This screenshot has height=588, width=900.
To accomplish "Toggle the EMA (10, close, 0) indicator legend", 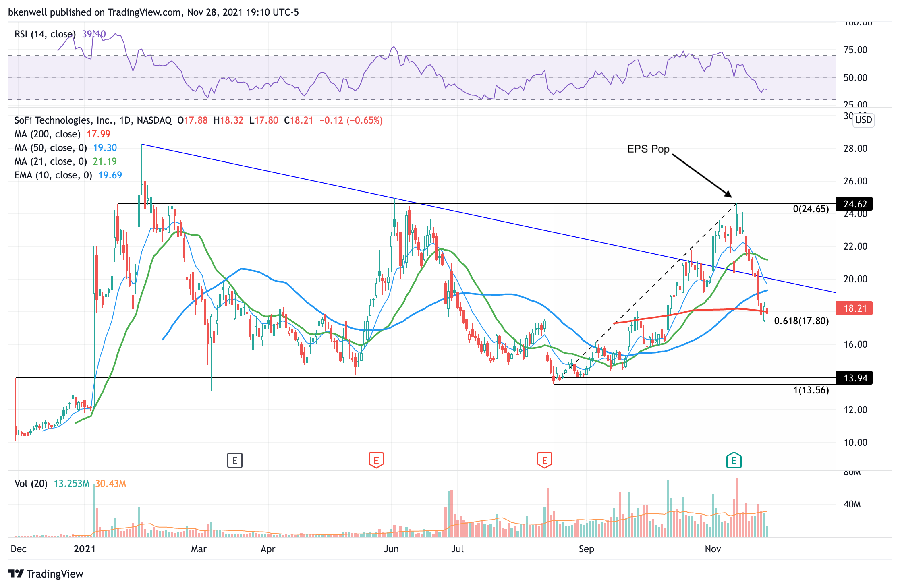I will [53, 175].
